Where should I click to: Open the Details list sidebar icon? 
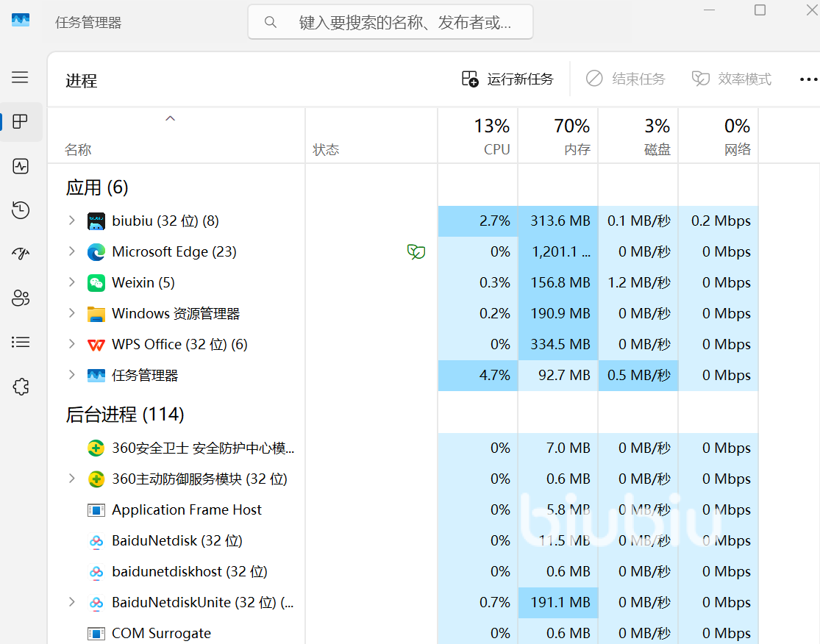pyautogui.click(x=21, y=342)
